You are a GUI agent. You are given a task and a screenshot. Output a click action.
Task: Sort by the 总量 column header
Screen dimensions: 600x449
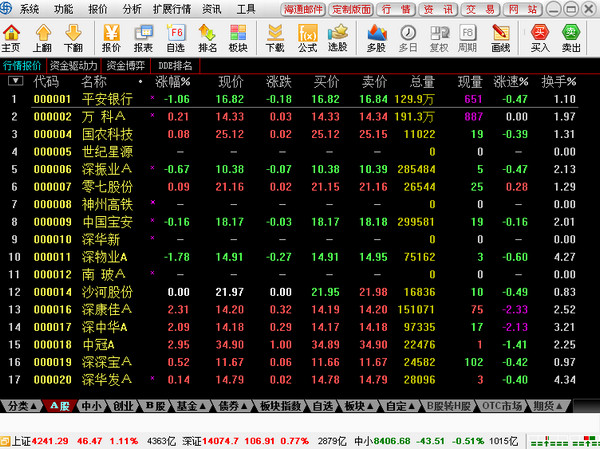pos(422,82)
